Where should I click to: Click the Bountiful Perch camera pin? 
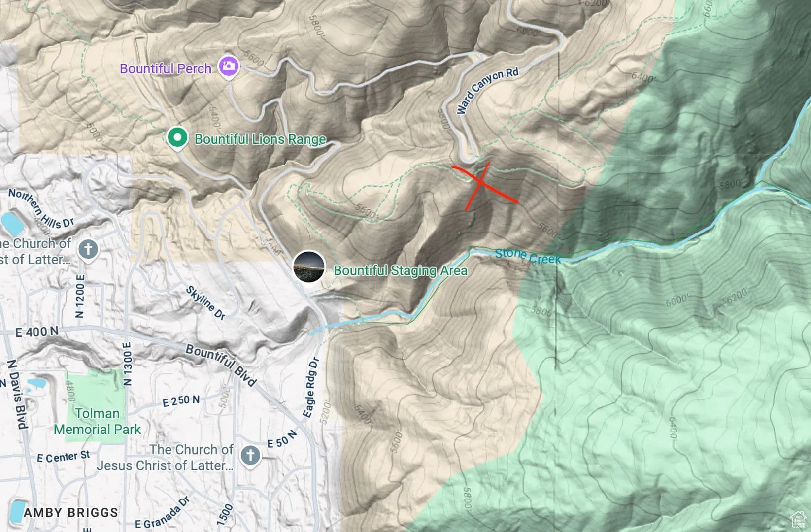229,66
